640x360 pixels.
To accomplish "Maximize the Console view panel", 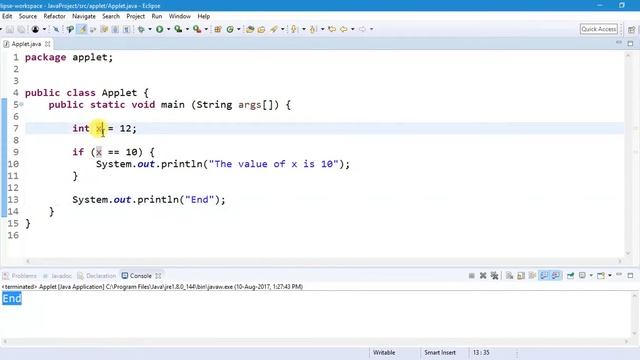I will point(630,276).
